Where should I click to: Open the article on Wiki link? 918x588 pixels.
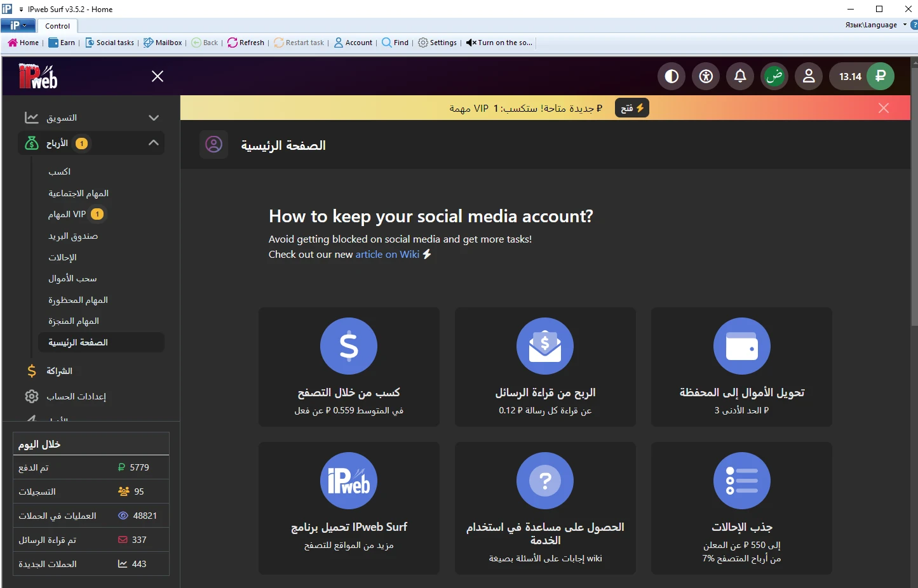pos(387,254)
